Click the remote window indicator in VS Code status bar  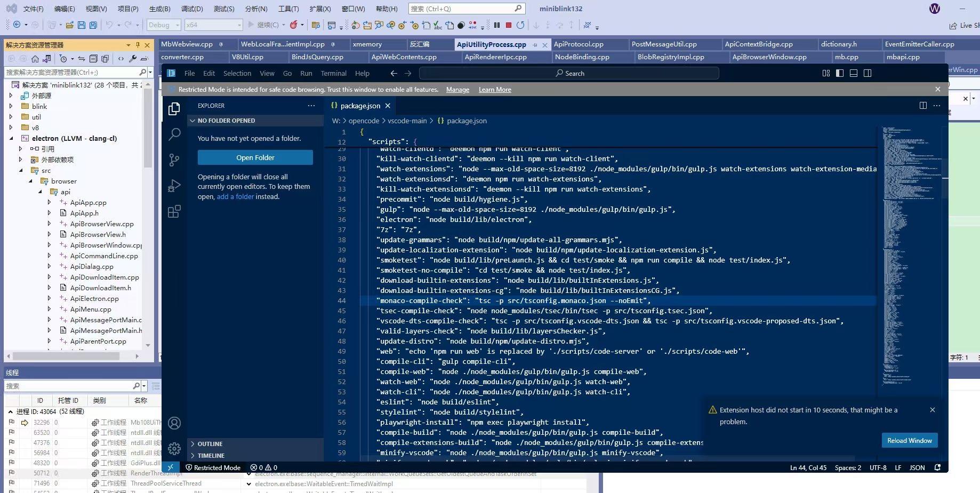(171, 467)
